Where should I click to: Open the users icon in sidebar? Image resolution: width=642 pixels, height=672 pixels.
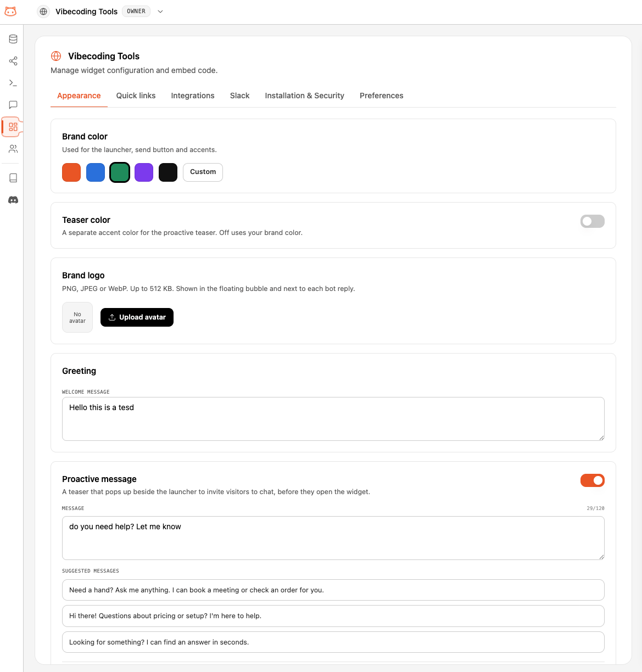coord(13,149)
